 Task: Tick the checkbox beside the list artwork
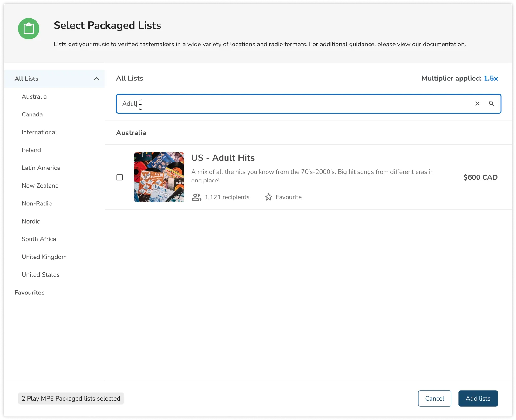click(x=119, y=177)
